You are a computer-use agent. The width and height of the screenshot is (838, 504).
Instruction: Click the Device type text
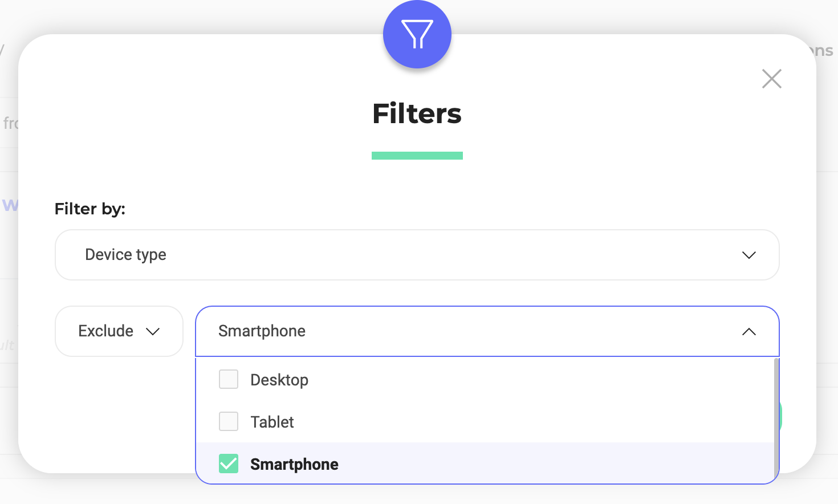126,255
